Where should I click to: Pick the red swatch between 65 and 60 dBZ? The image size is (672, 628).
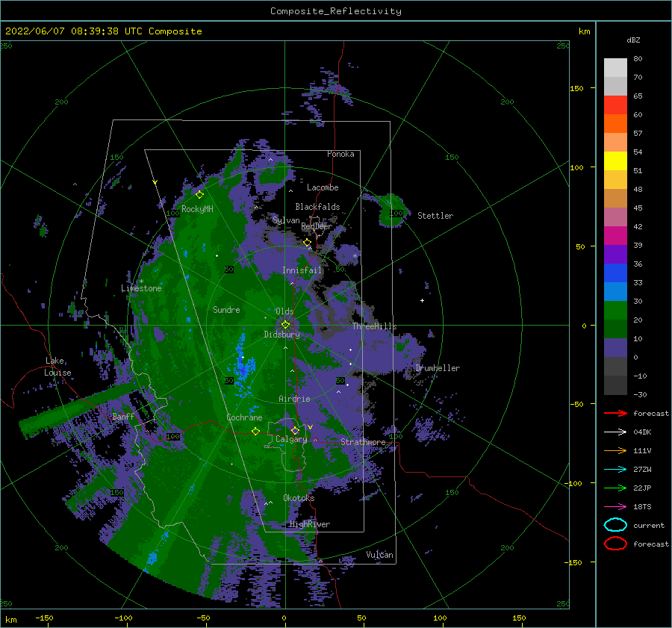615,105
